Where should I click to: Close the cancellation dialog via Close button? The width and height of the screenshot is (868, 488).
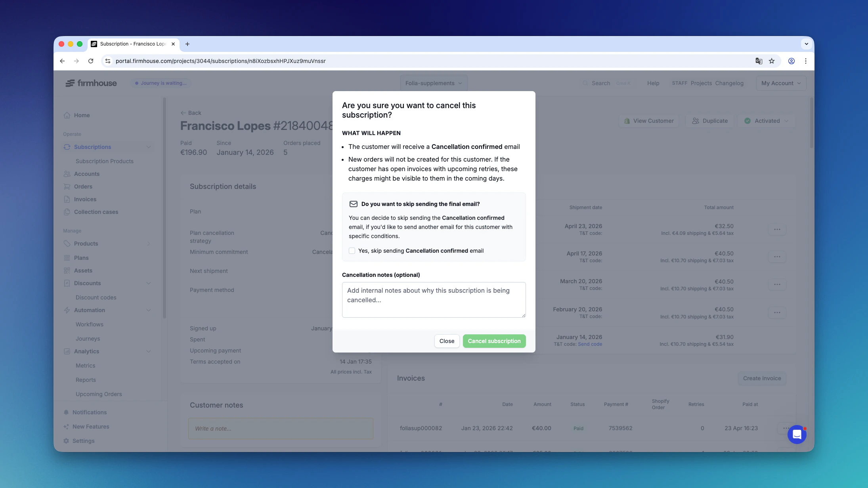[x=447, y=341]
